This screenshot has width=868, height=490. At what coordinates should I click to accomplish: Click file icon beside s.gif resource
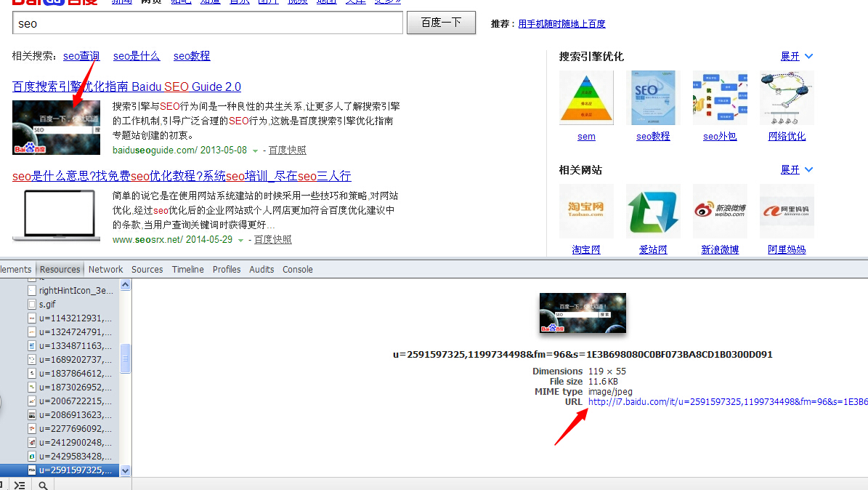(31, 305)
